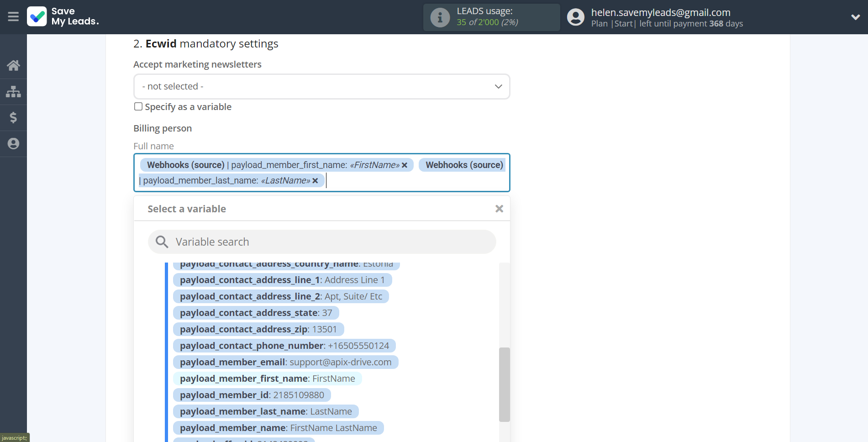Open Accept marketing newsletters dropdown

click(321, 86)
